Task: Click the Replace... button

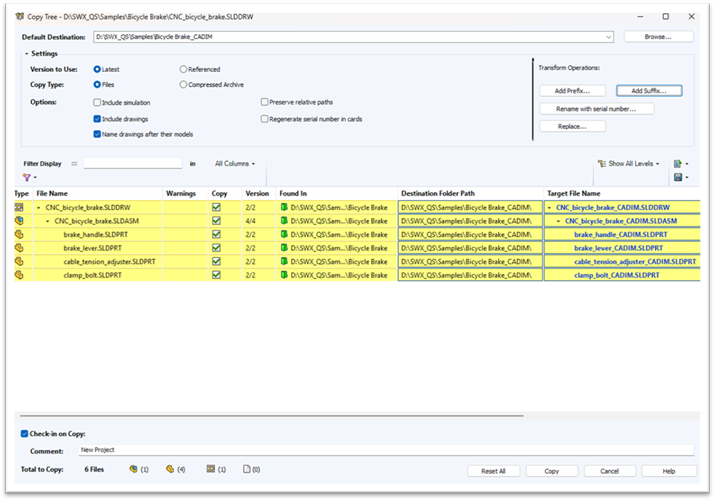Action: point(572,127)
